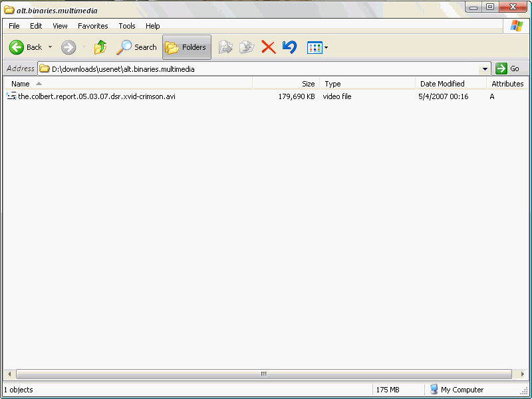The image size is (532, 399).
Task: Click the Move To toolbar icon
Action: pos(225,47)
